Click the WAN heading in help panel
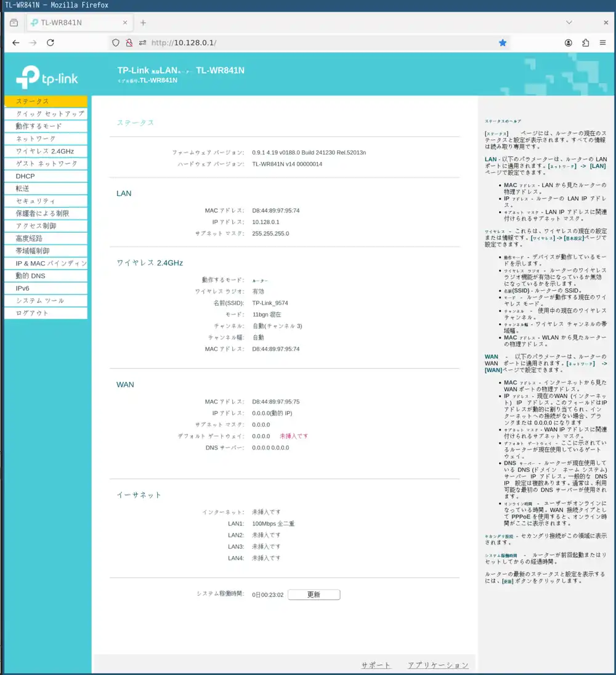The height and width of the screenshot is (675, 616). coord(491,357)
